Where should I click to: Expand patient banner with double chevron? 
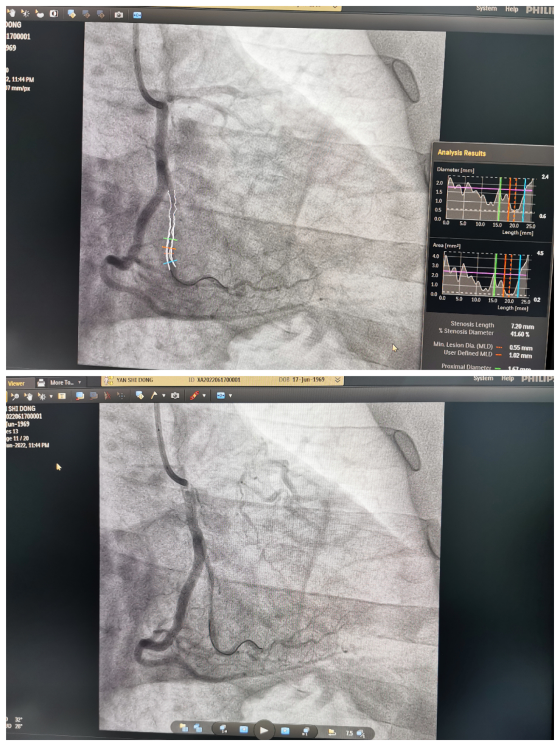[x=338, y=380]
